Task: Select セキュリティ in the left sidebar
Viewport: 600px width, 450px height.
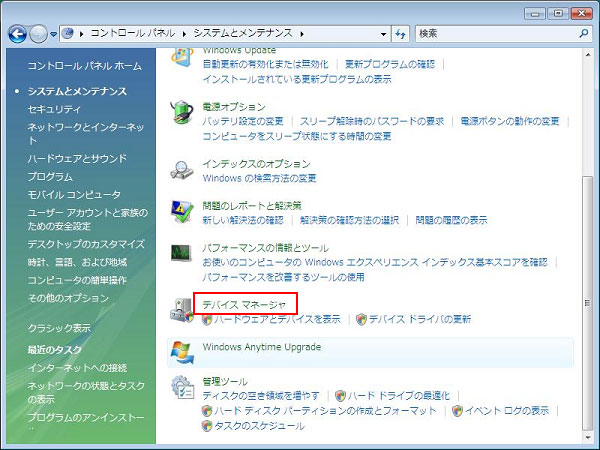Action: (x=55, y=109)
